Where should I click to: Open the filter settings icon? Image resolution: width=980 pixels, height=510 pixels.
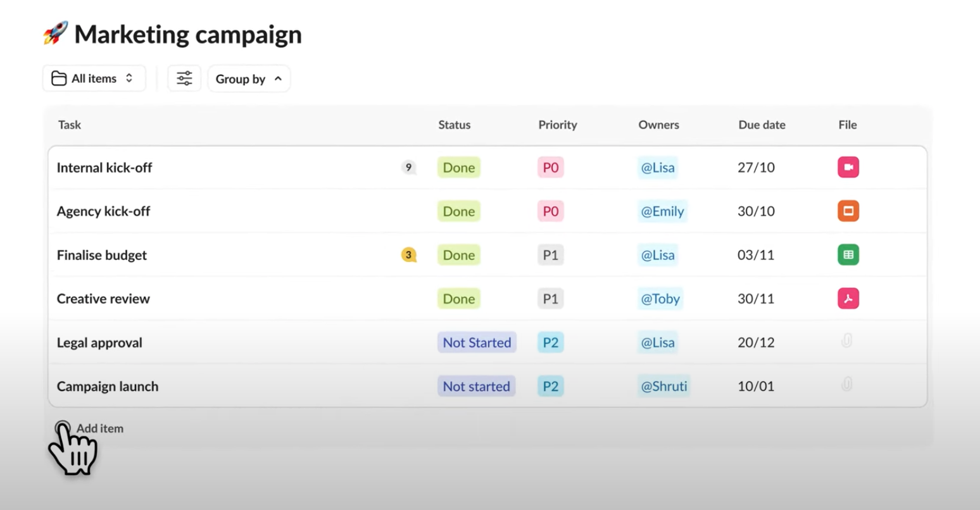pos(184,78)
